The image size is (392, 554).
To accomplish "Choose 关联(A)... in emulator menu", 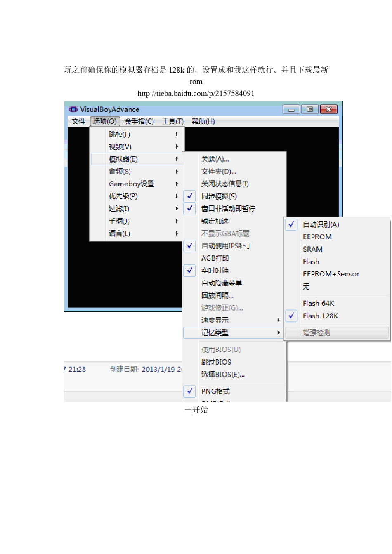I will [x=234, y=159].
